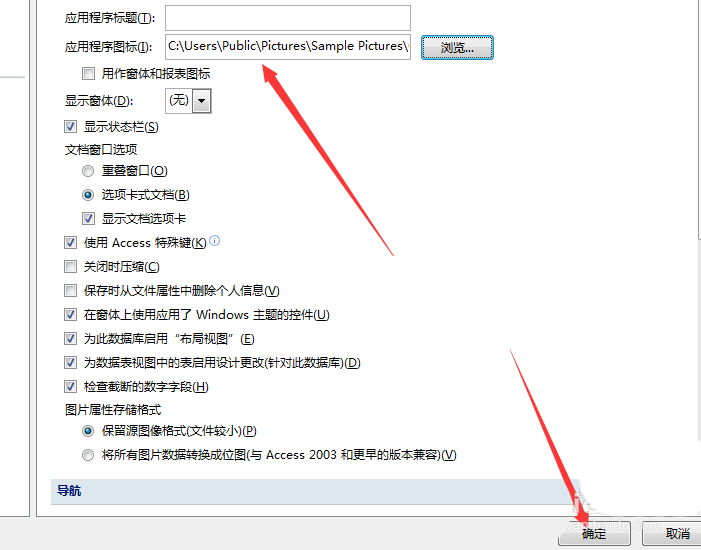Click the 取消 button
This screenshot has width=701, height=550.
click(676, 533)
